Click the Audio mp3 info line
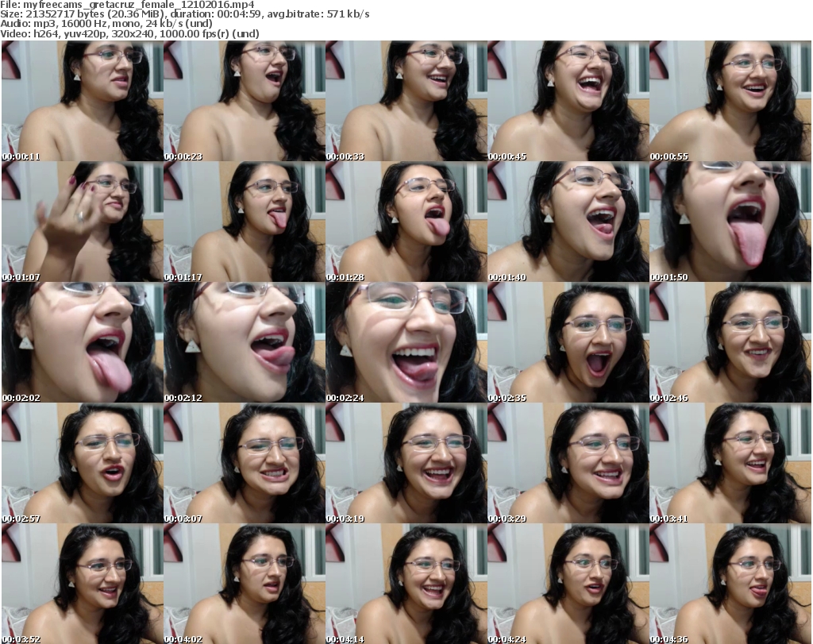 [106, 24]
